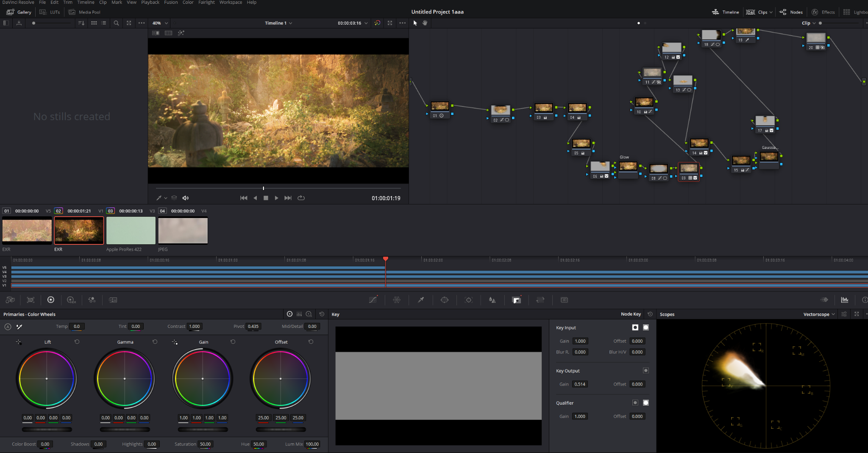The width and height of the screenshot is (868, 453).
Task: Select the Qualifier eyedropper tool
Action: point(421,300)
